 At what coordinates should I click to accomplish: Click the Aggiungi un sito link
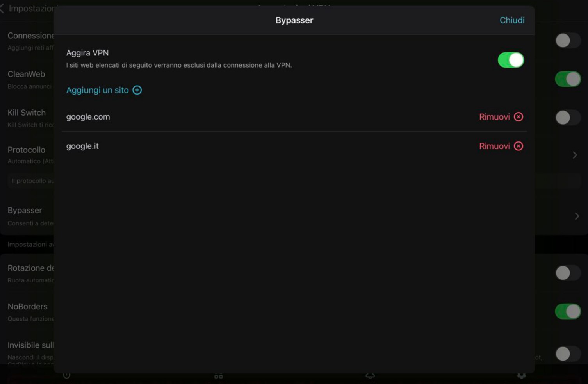tap(97, 90)
